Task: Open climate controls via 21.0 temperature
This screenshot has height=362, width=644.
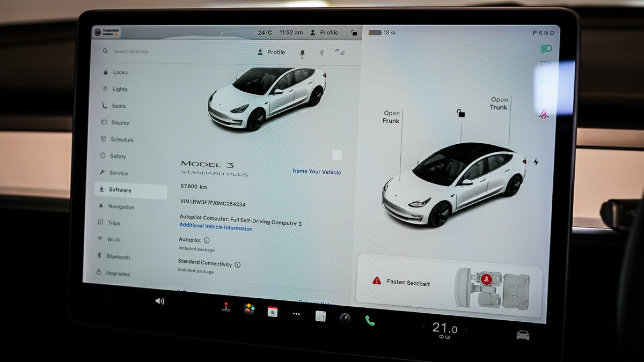Action: tap(445, 328)
